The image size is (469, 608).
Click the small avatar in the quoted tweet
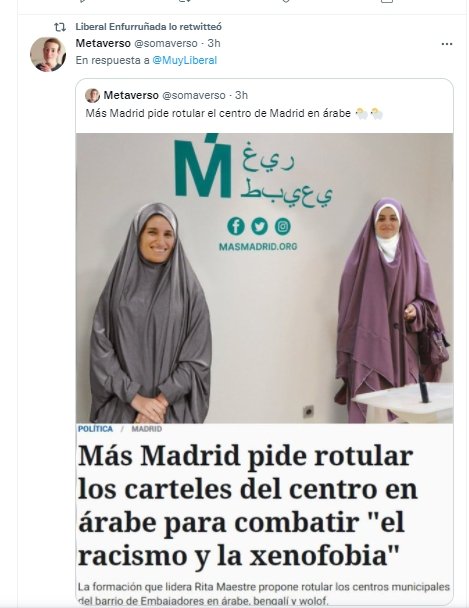point(92,95)
